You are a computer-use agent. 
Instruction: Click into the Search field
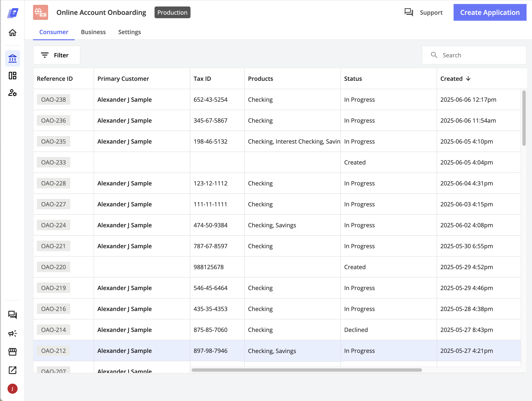coord(479,55)
